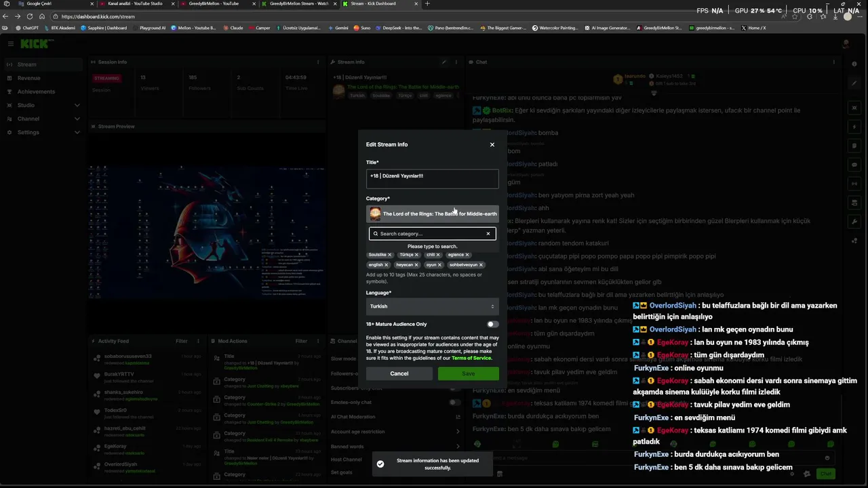Open Activity Feed options menu
The width and height of the screenshot is (868, 488).
199,341
